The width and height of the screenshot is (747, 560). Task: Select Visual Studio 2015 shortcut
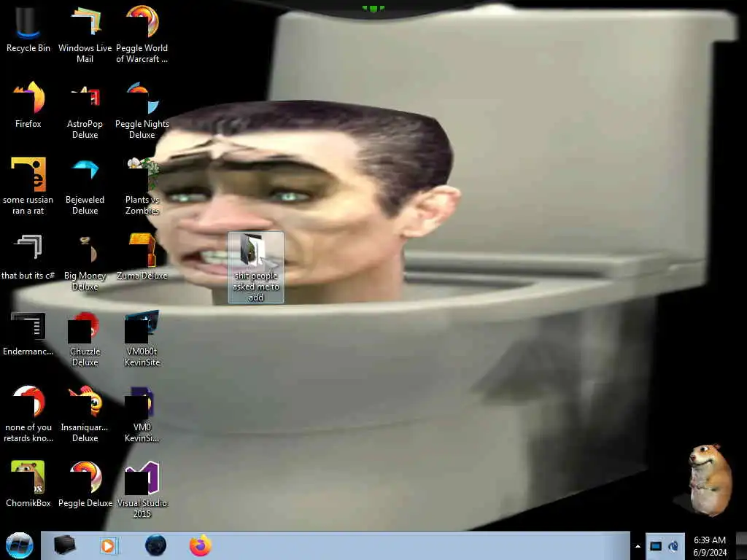(x=142, y=489)
